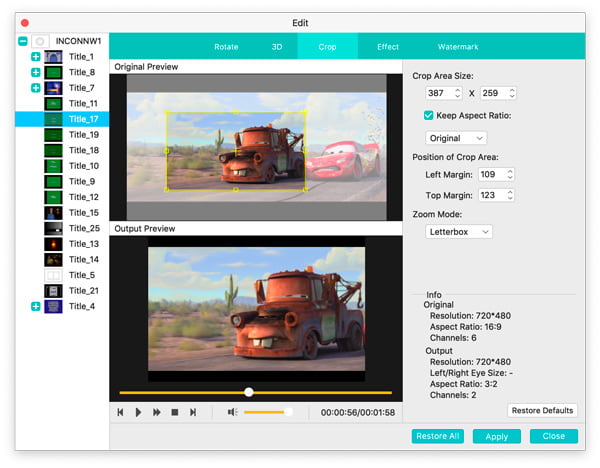Fast forward the preview
Viewport: 600px width, 468px height.
pyautogui.click(x=157, y=412)
